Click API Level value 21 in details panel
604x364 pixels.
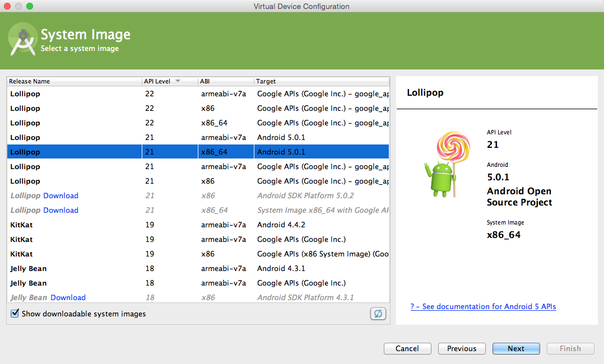pyautogui.click(x=493, y=145)
